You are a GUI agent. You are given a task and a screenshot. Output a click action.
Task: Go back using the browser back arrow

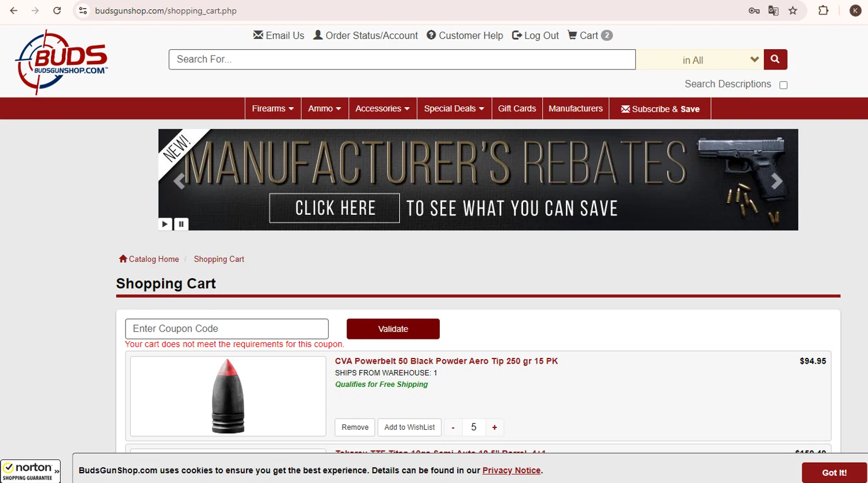[14, 10]
